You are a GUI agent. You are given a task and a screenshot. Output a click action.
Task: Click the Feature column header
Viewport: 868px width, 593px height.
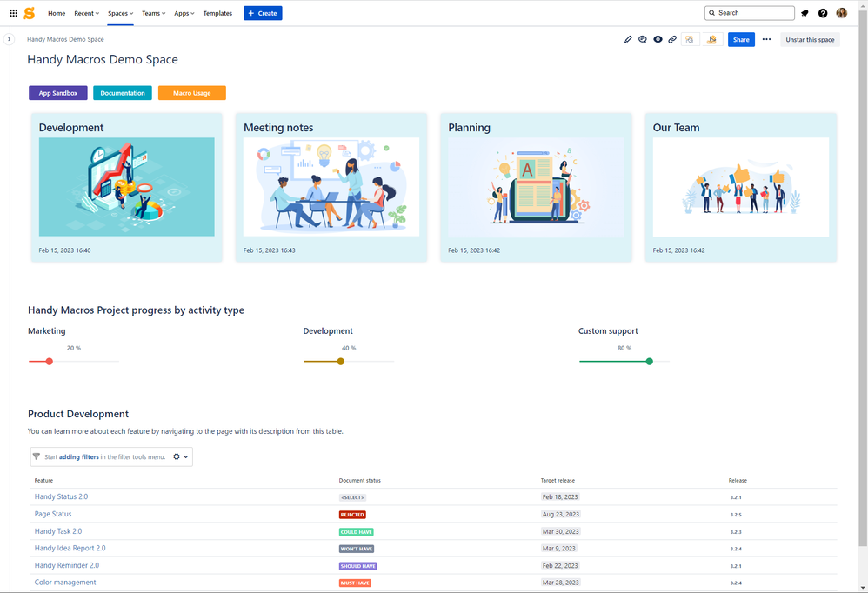43,480
